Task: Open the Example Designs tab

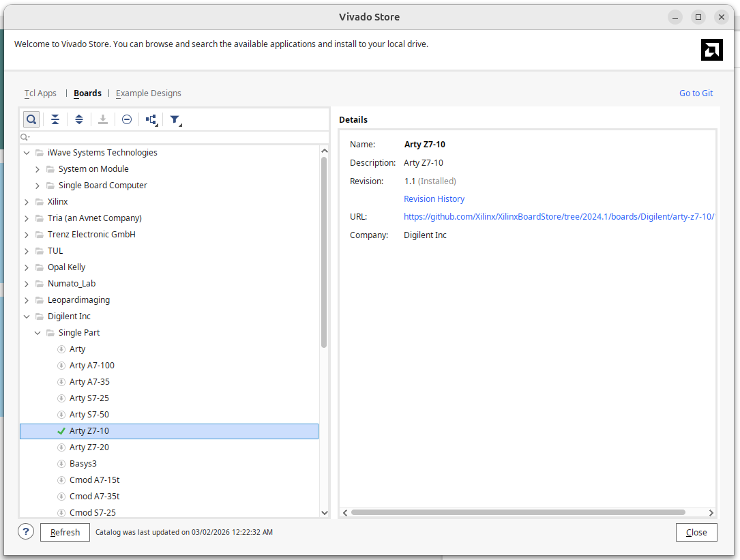Action: click(x=149, y=93)
